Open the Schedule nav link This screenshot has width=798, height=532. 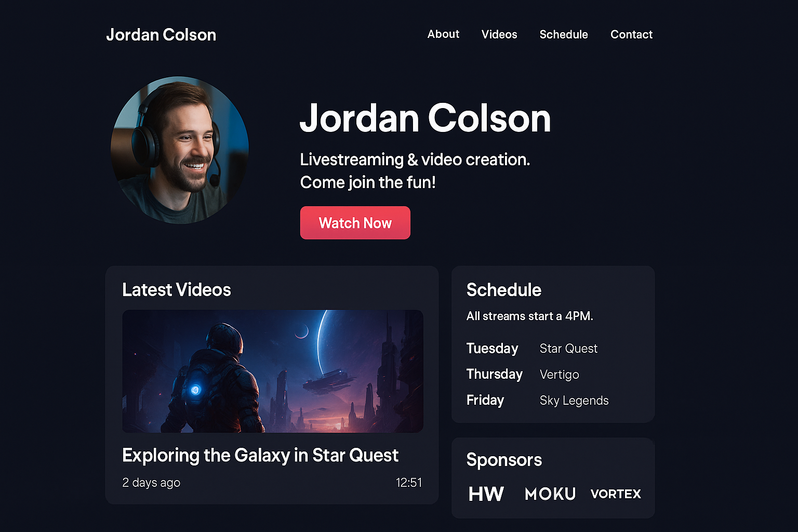pos(564,34)
